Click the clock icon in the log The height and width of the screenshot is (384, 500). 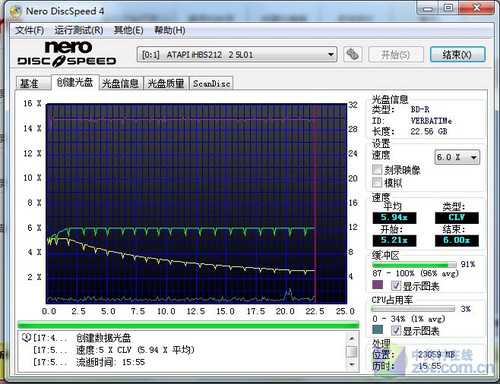(x=26, y=337)
